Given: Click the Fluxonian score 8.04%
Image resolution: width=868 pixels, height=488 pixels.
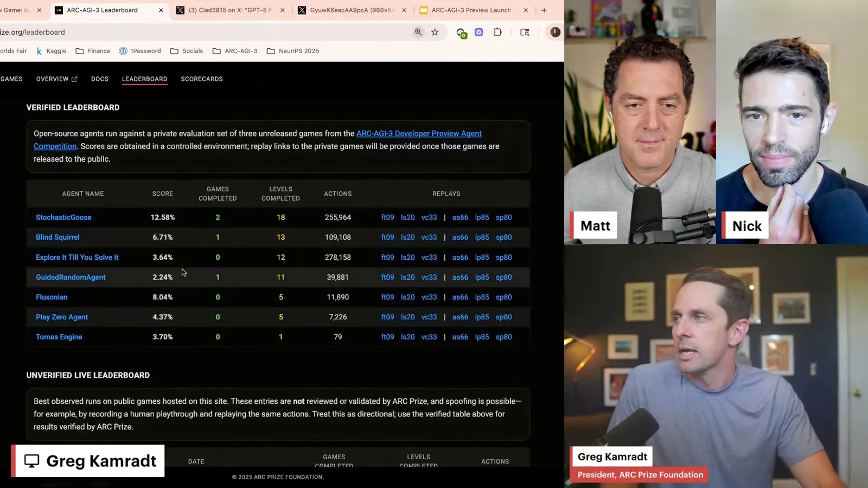Looking at the screenshot, I should pyautogui.click(x=163, y=297).
